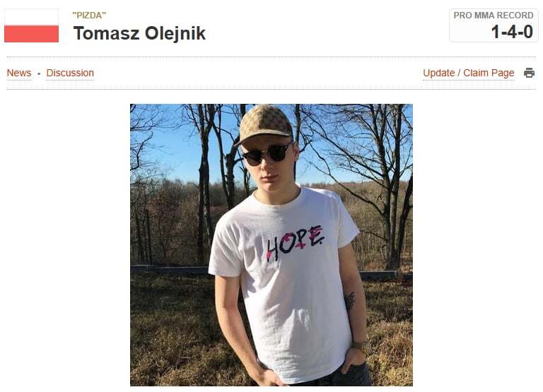Click the bullet between News and Discussion
The height and width of the screenshot is (392, 543).
click(x=39, y=73)
